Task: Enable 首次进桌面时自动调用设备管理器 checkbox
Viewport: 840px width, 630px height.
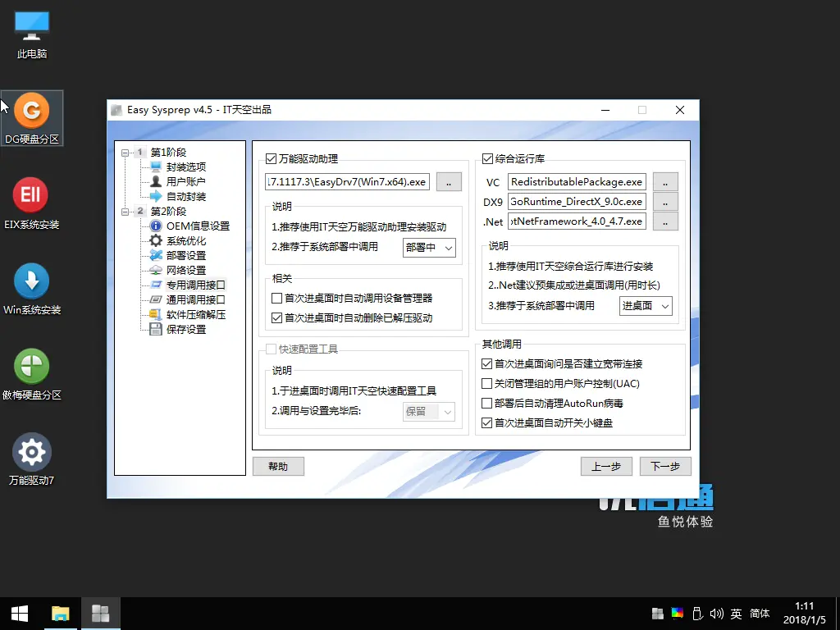Action: click(x=276, y=298)
